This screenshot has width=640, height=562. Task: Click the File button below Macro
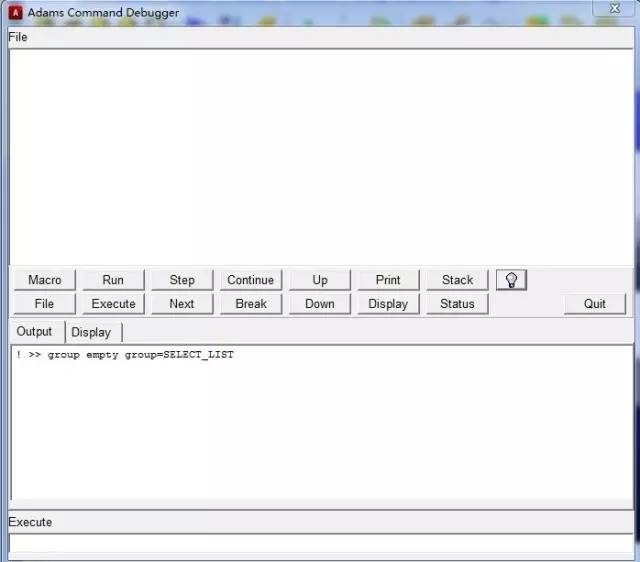[x=44, y=304]
